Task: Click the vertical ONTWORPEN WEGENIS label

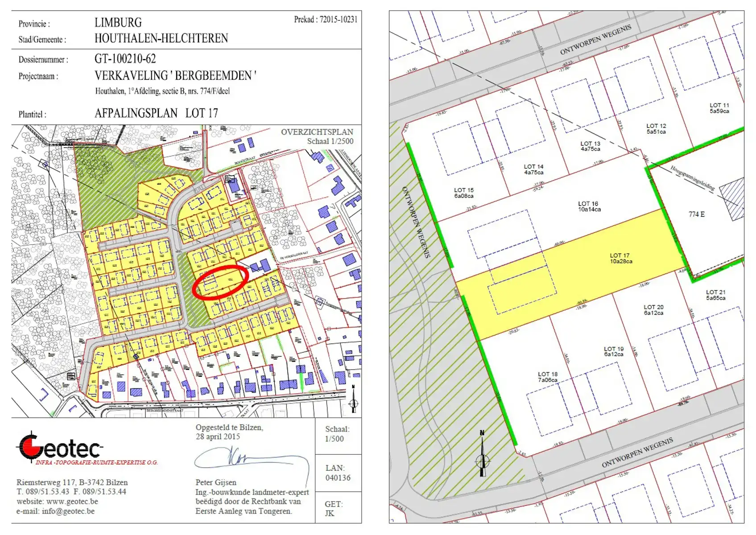Action: click(416, 222)
